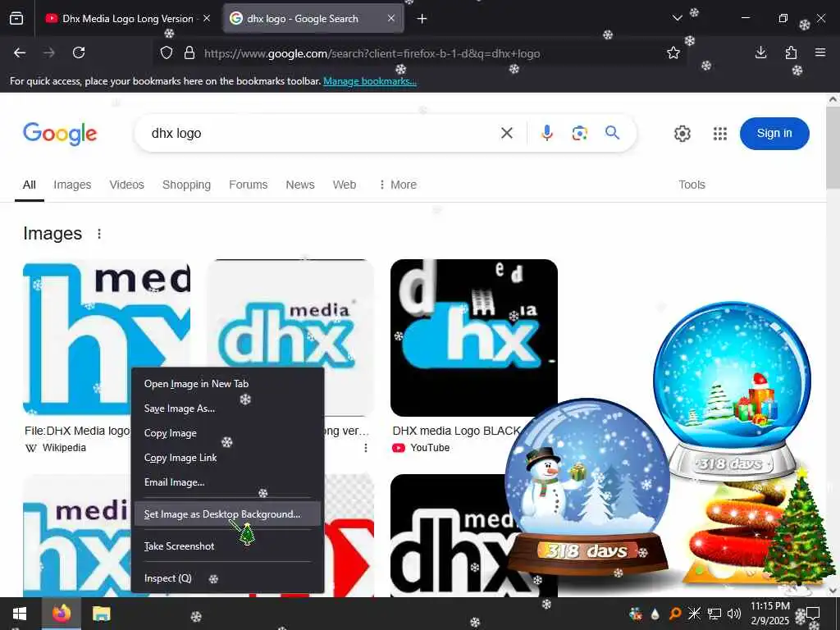This screenshot has height=630, width=840.
Task: Open the black DHX YouTube thumbnail
Action: click(473, 337)
